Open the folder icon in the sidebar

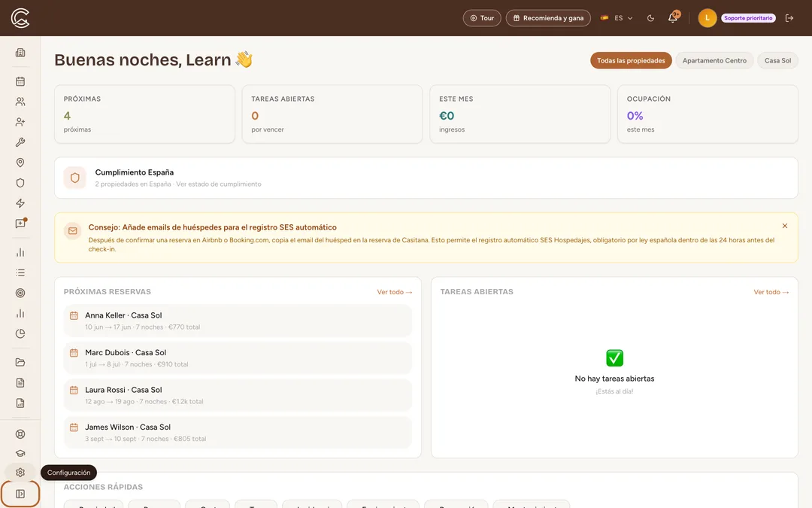20,362
